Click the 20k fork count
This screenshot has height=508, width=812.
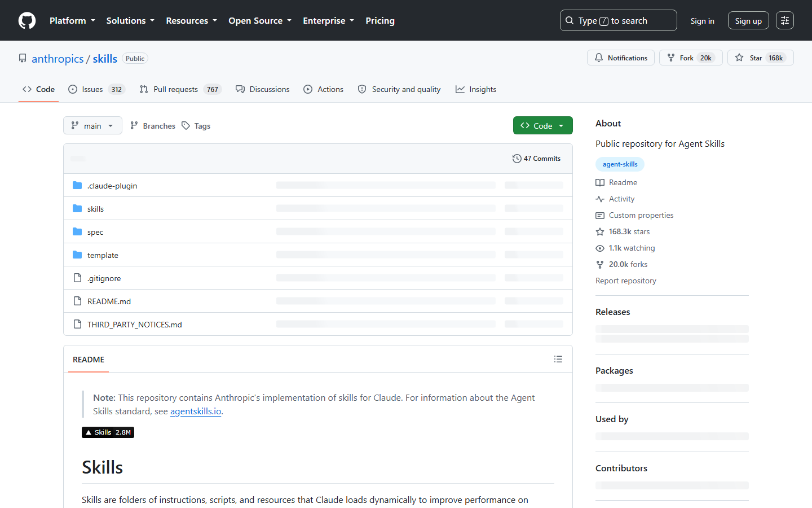tap(706, 58)
